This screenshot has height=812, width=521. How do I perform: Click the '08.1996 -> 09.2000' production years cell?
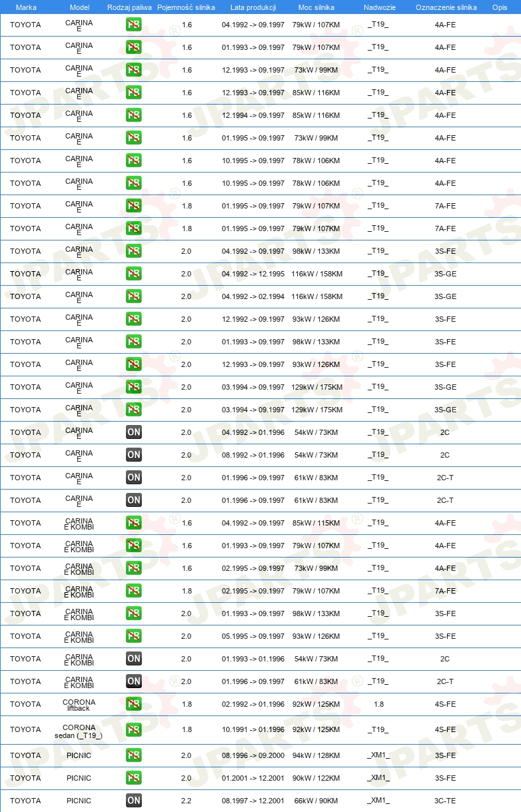253,755
